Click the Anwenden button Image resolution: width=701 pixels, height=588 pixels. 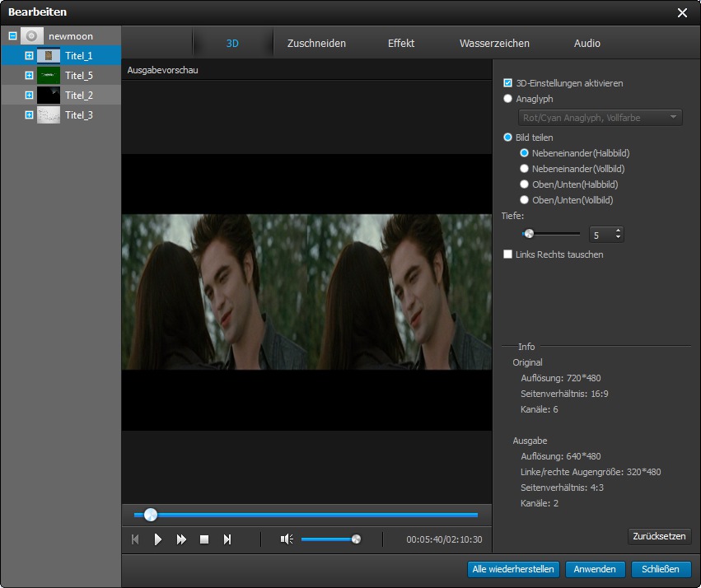595,569
